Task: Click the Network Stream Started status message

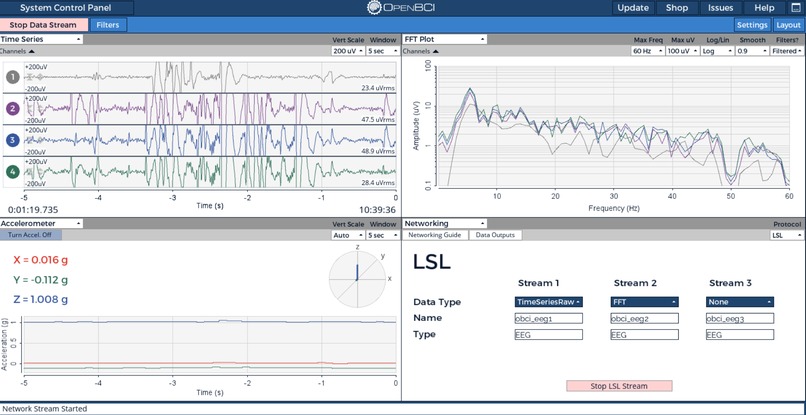Action: pyautogui.click(x=45, y=409)
